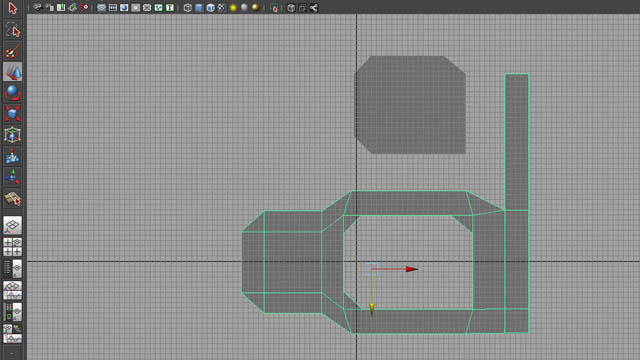
Task: Toggle isolate select
Action: click(x=274, y=7)
